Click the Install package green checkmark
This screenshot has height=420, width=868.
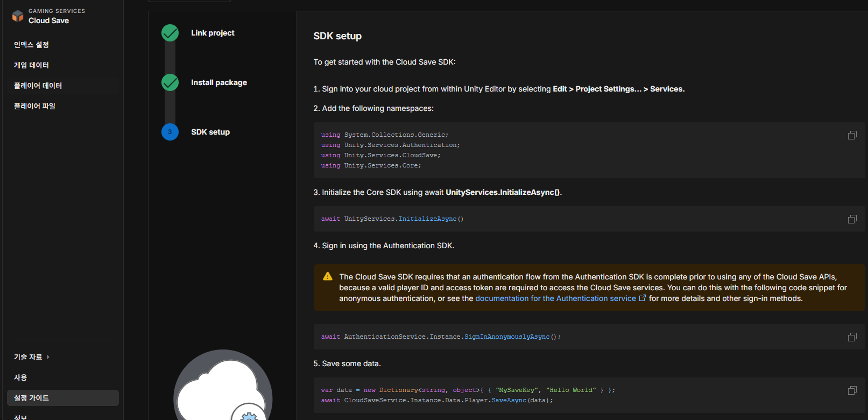click(x=170, y=82)
